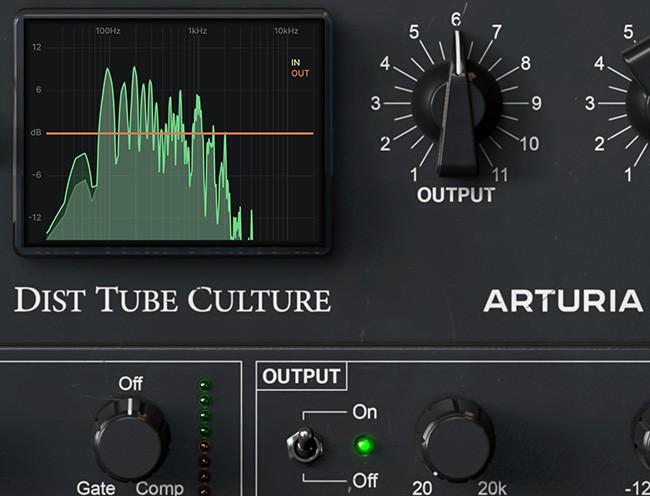Viewport: 650px width, 496px height.
Task: Click the OUT legend label in analyzer
Action: tap(300, 74)
